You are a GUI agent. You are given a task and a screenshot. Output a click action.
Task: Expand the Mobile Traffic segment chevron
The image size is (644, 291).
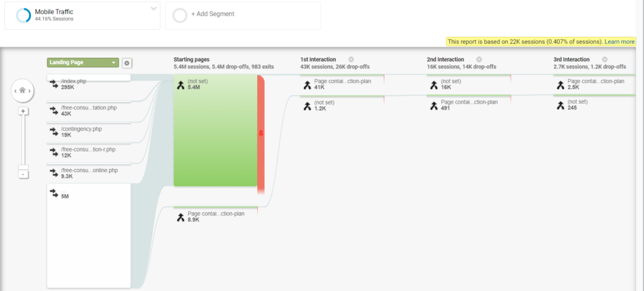153,9
